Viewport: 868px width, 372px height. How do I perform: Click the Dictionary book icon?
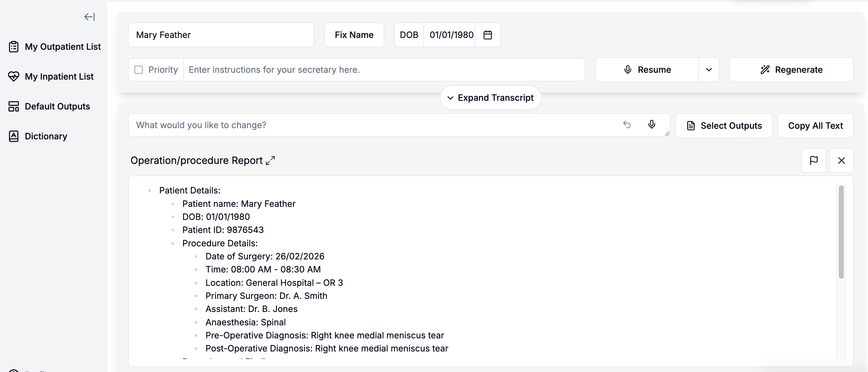point(13,136)
